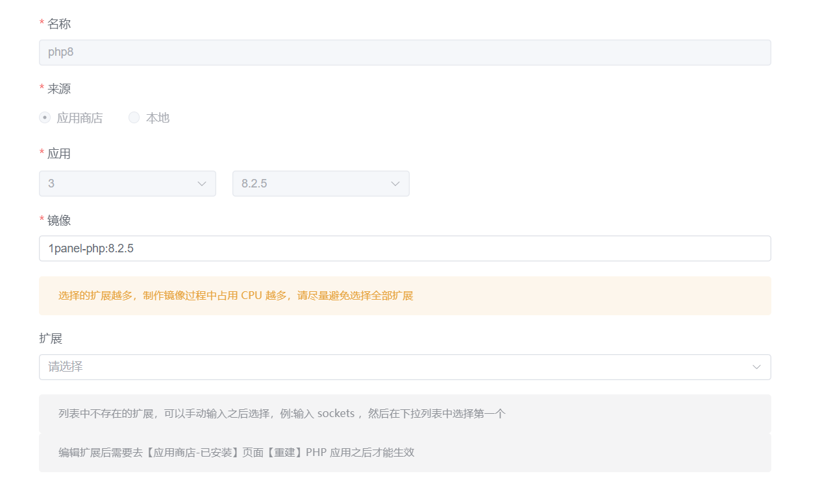Click the 镜像 label

[59, 220]
